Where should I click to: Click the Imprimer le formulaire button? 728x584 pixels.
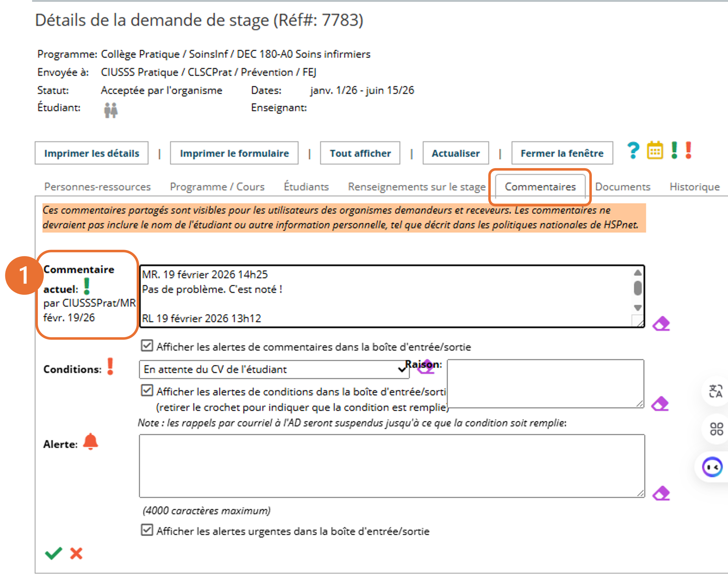[x=234, y=153]
